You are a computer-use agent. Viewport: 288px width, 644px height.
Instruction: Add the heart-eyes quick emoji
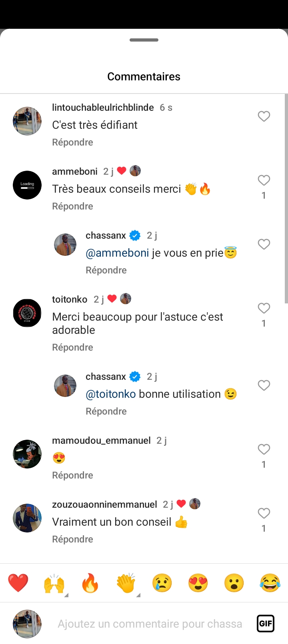click(198, 583)
